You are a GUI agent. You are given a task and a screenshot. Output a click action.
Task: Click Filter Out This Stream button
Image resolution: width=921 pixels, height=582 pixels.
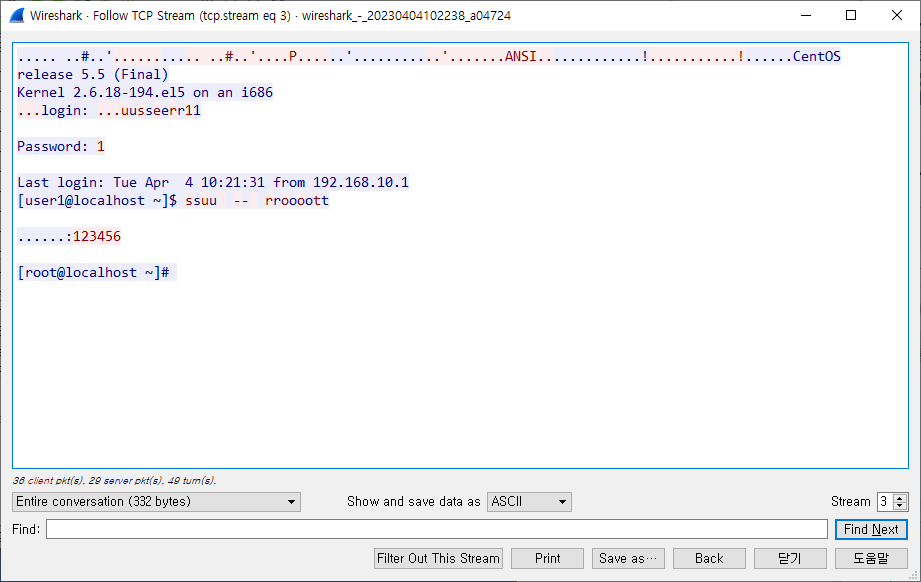(x=438, y=559)
